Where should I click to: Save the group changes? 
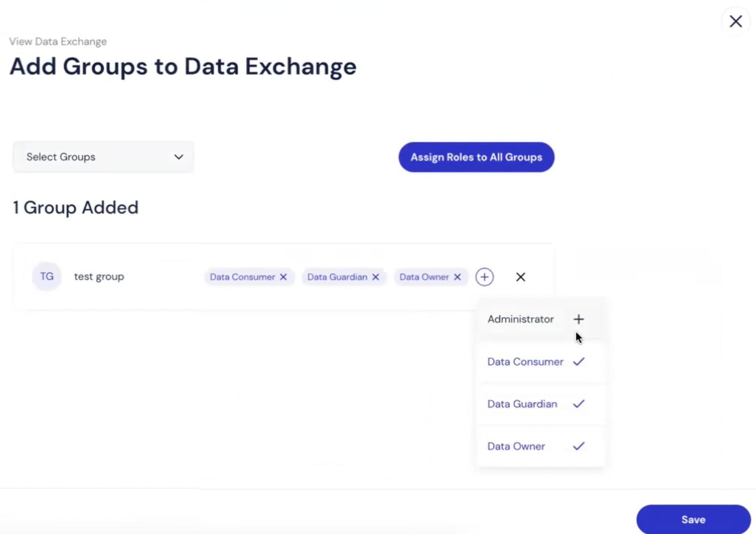point(694,519)
